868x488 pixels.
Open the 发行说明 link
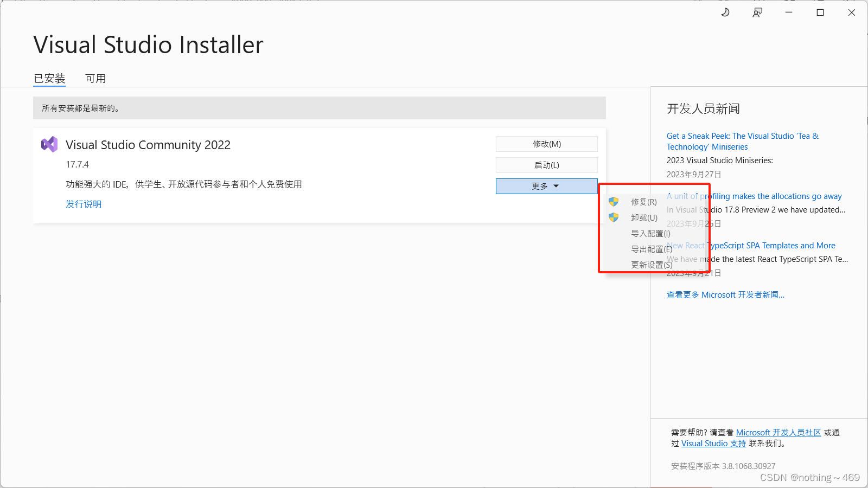[84, 204]
